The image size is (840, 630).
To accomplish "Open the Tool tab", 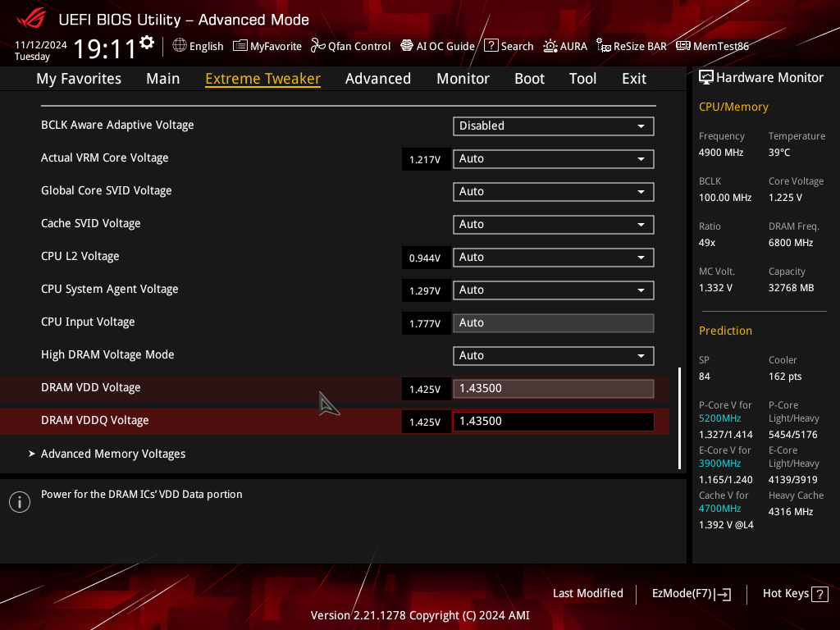I will (583, 79).
